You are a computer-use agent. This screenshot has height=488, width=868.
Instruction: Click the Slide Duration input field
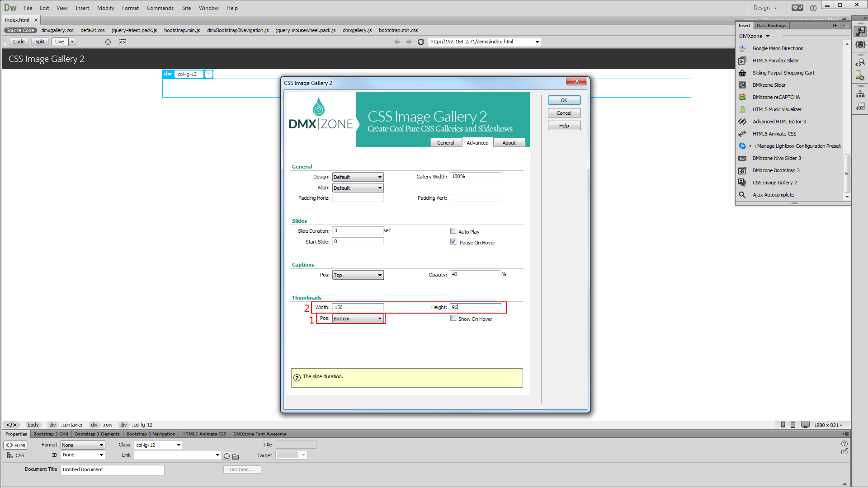358,231
